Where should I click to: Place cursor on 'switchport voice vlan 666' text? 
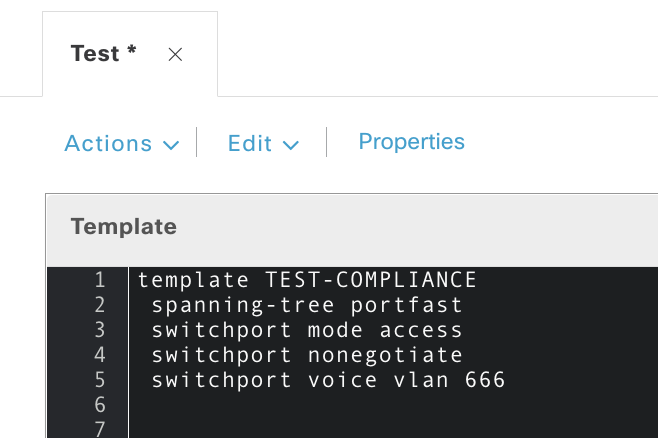(x=328, y=380)
